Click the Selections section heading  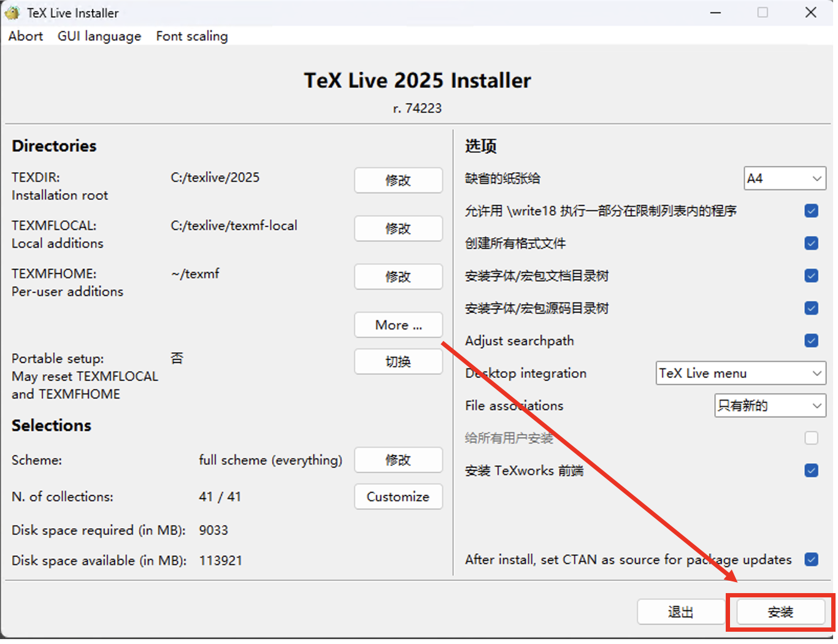(52, 426)
